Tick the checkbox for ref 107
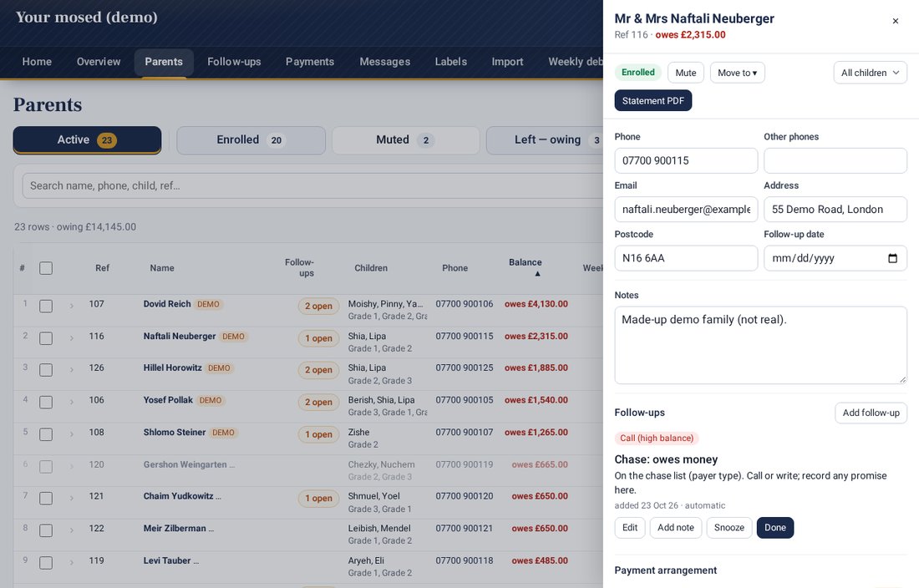The width and height of the screenshot is (919, 588). (x=46, y=306)
